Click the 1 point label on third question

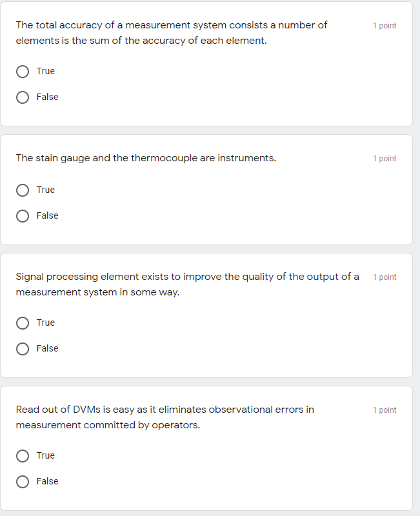click(x=384, y=277)
